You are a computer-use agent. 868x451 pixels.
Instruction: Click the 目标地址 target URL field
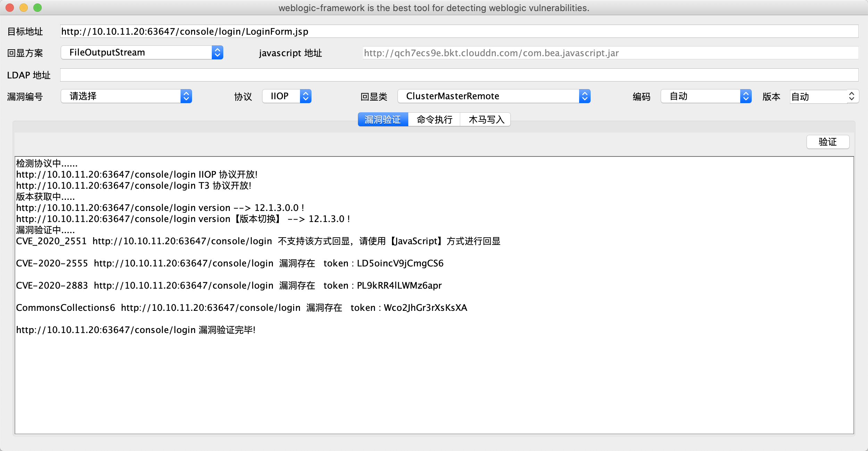458,32
